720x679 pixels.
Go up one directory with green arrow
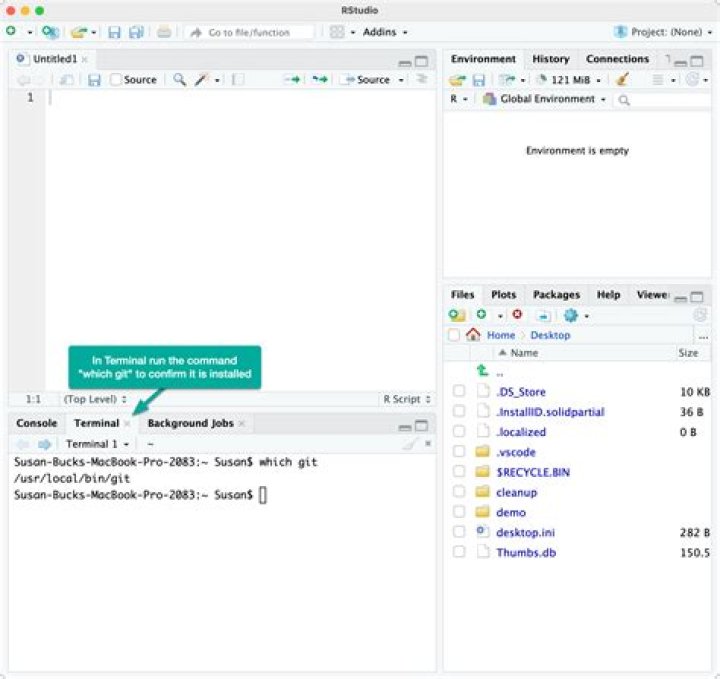click(482, 370)
